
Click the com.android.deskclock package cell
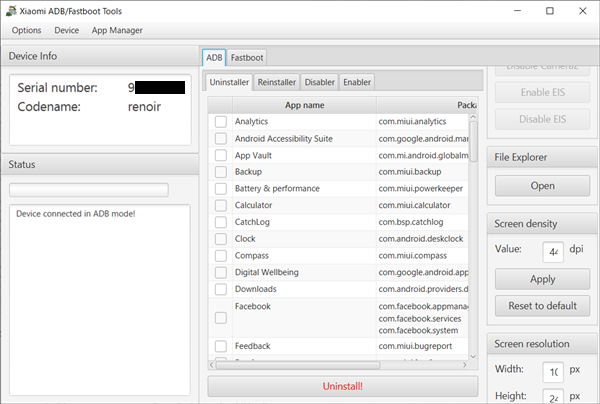coord(423,239)
